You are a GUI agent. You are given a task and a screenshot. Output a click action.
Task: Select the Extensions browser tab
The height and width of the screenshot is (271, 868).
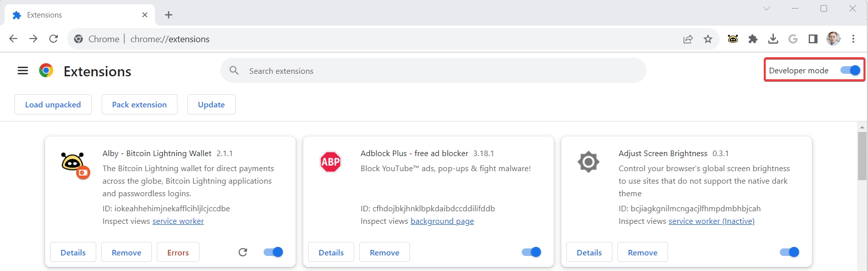(x=75, y=15)
